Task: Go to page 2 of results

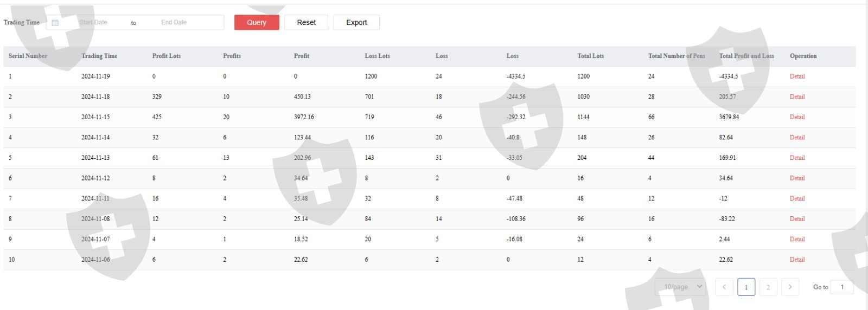Action: click(768, 287)
